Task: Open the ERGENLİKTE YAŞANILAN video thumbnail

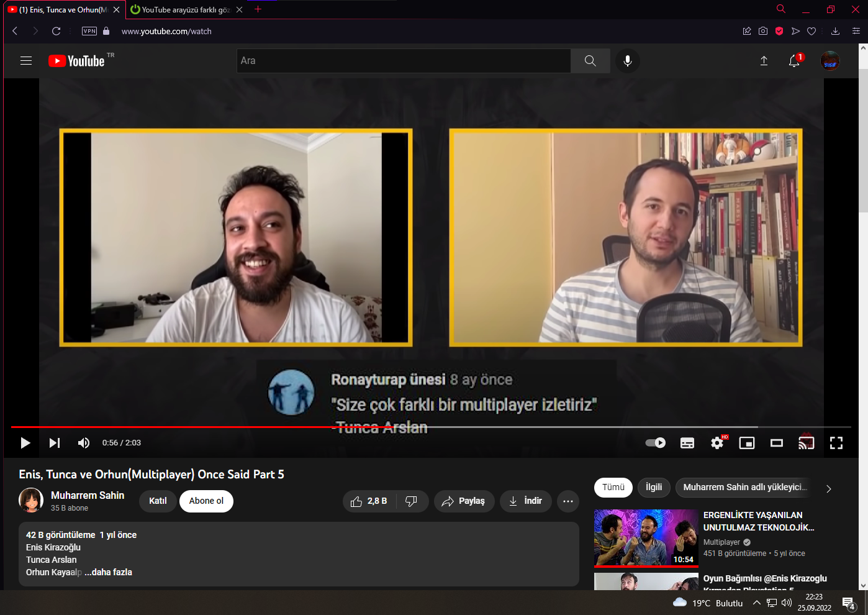Action: (x=646, y=538)
